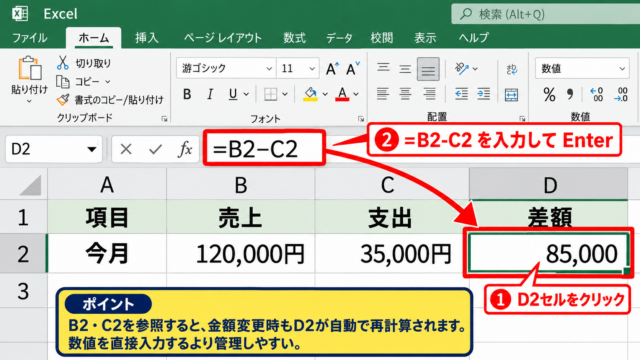Expand font color palette arrow
Image resolution: width=640 pixels, height=360 pixels.
pyautogui.click(x=356, y=94)
